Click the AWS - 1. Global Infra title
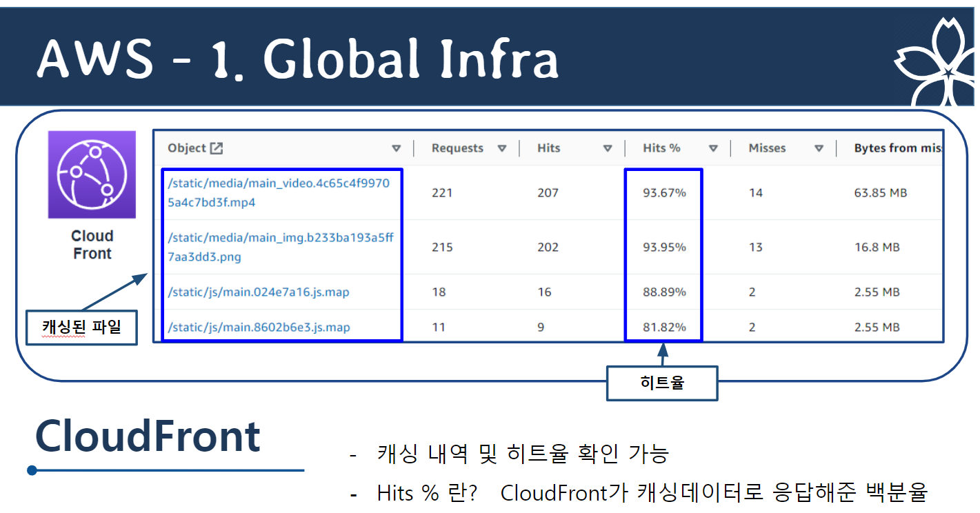980x513 pixels. coord(297,59)
